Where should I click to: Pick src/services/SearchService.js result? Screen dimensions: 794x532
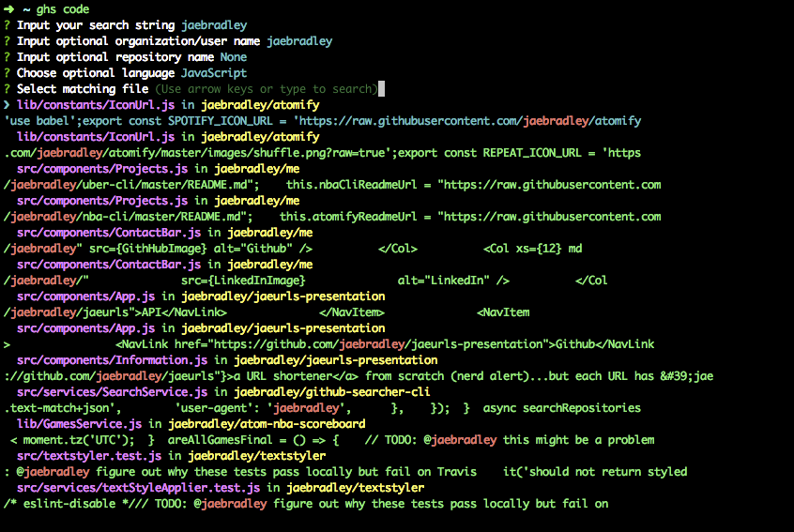tap(223, 392)
